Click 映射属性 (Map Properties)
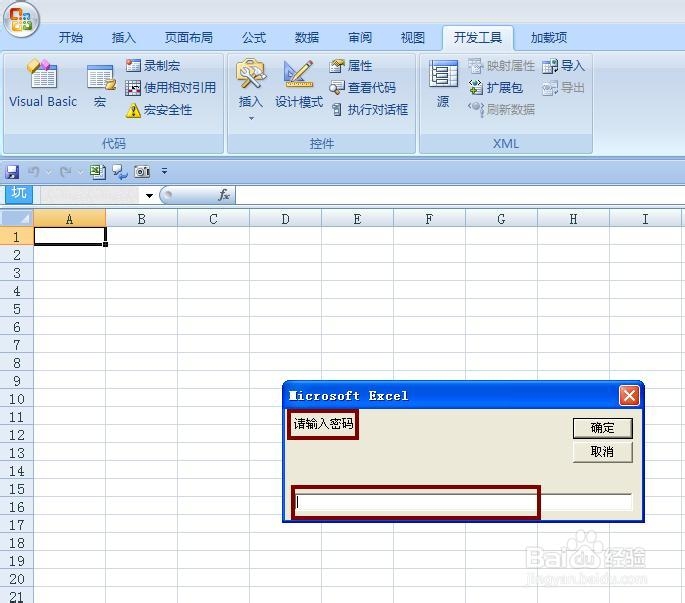This screenshot has height=603, width=685. point(502,66)
